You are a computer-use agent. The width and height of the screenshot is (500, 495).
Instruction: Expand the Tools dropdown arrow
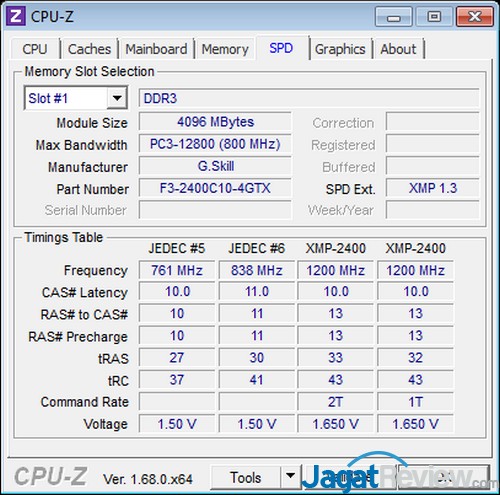tap(290, 478)
